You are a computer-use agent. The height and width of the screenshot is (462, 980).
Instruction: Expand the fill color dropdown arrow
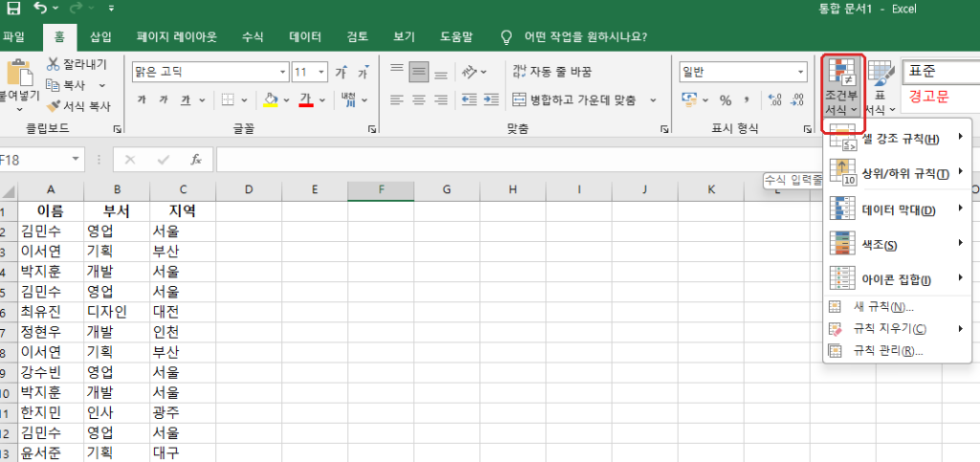pyautogui.click(x=287, y=99)
